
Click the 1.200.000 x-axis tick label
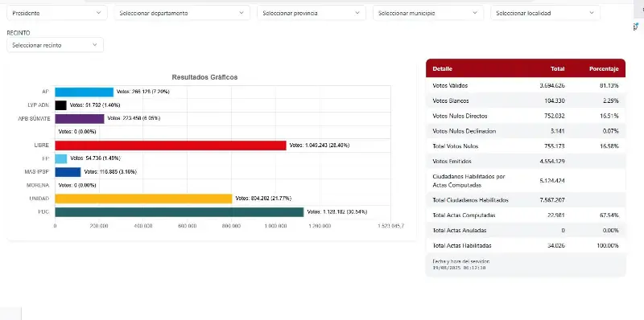(x=320, y=226)
